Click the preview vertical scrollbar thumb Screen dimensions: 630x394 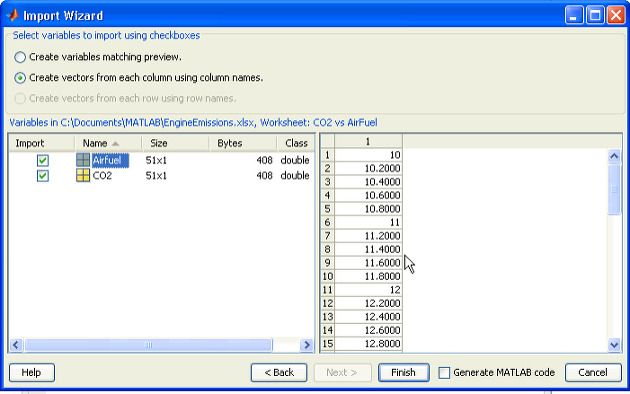click(x=614, y=189)
